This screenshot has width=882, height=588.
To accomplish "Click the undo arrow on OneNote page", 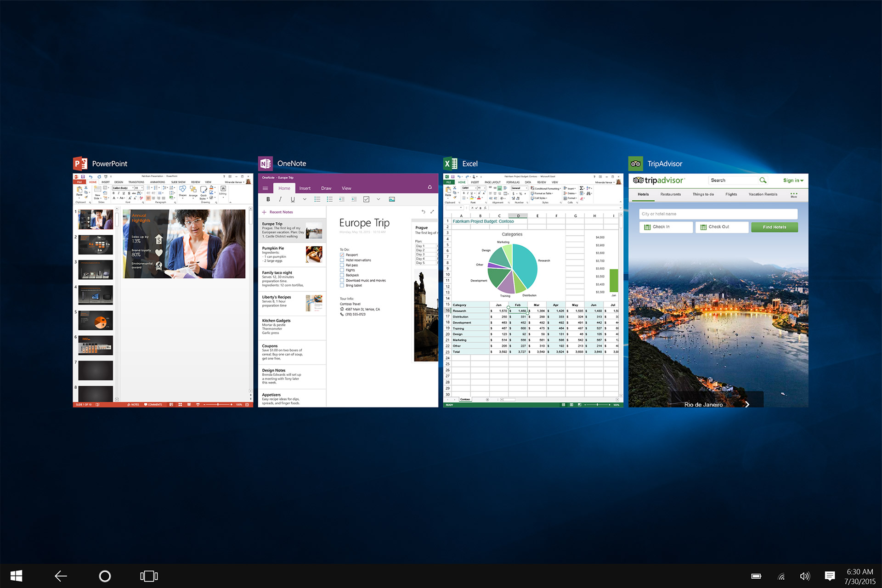I will pyautogui.click(x=424, y=212).
